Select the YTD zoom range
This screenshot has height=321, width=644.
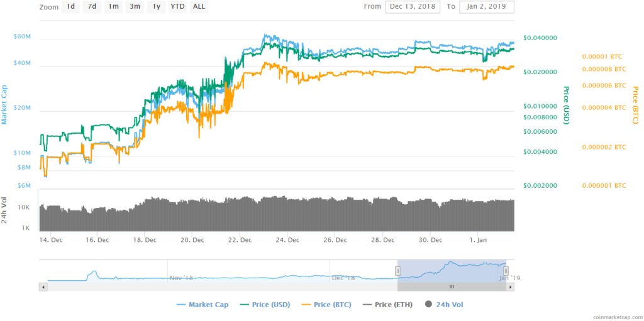pos(177,7)
